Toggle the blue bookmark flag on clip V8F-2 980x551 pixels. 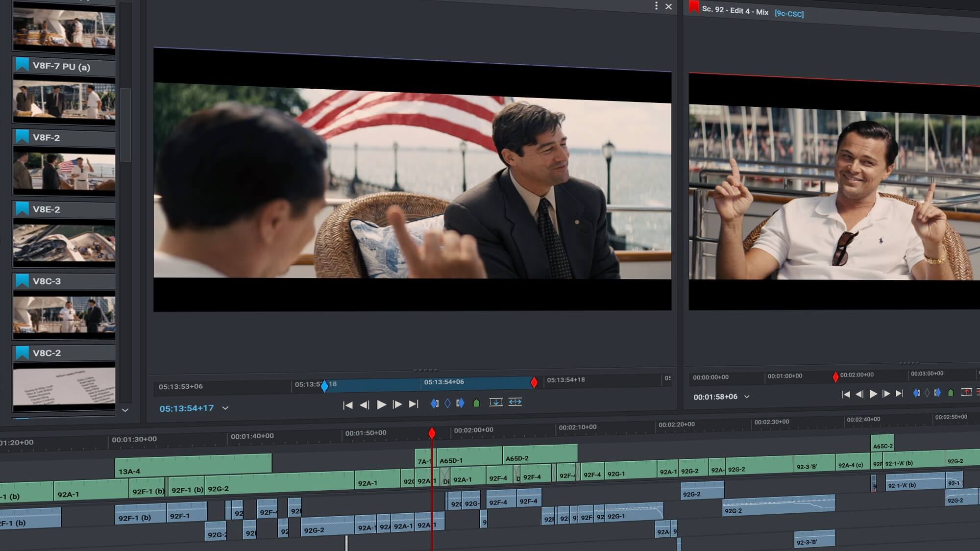(22, 138)
